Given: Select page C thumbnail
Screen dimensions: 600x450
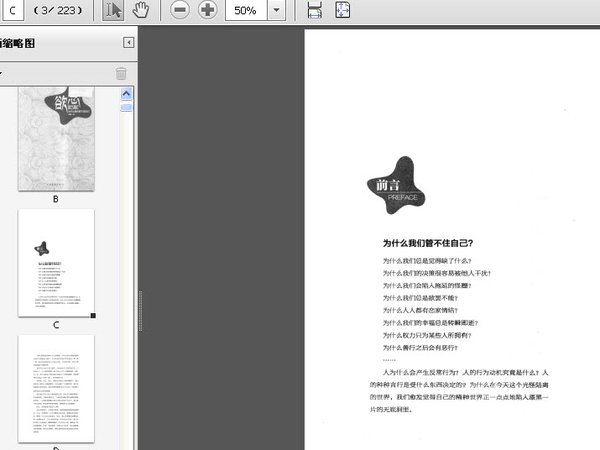Looking at the screenshot, I should tap(56, 263).
